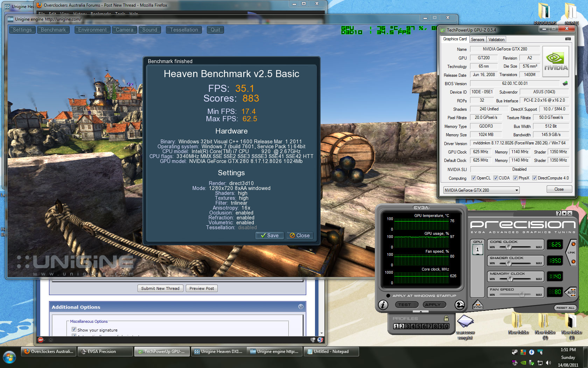The width and height of the screenshot is (588, 368).
Task: Collapse the Precision profiles panel arrow
Action: (421, 312)
